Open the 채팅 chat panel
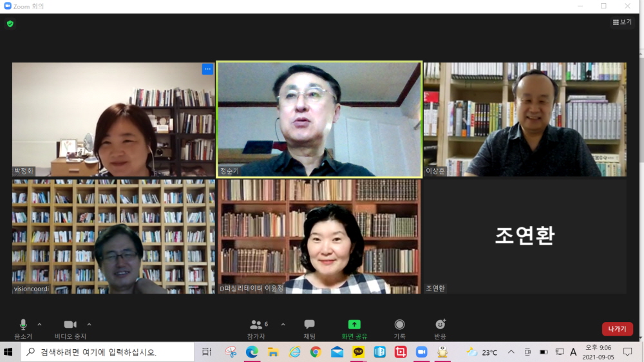This screenshot has width=644, height=362. 309,328
